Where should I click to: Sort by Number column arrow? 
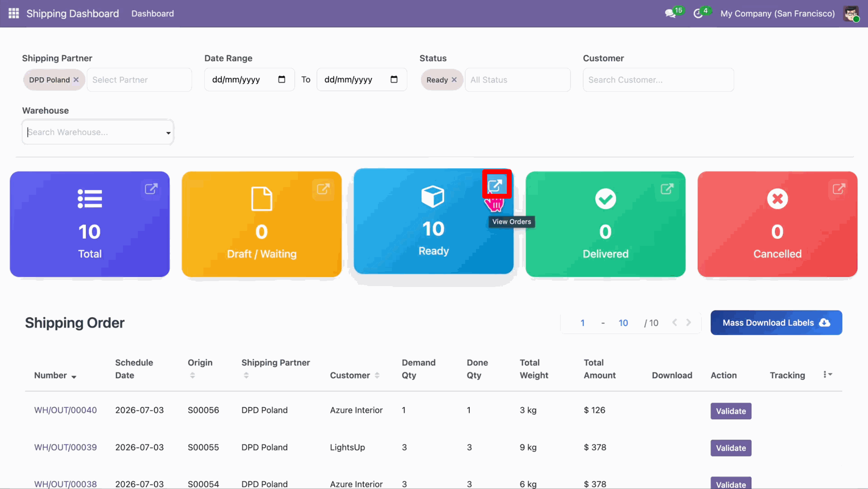pyautogui.click(x=74, y=376)
